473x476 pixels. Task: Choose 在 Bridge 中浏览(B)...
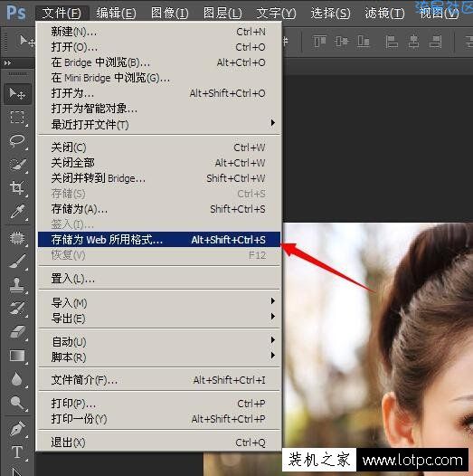coord(158,62)
